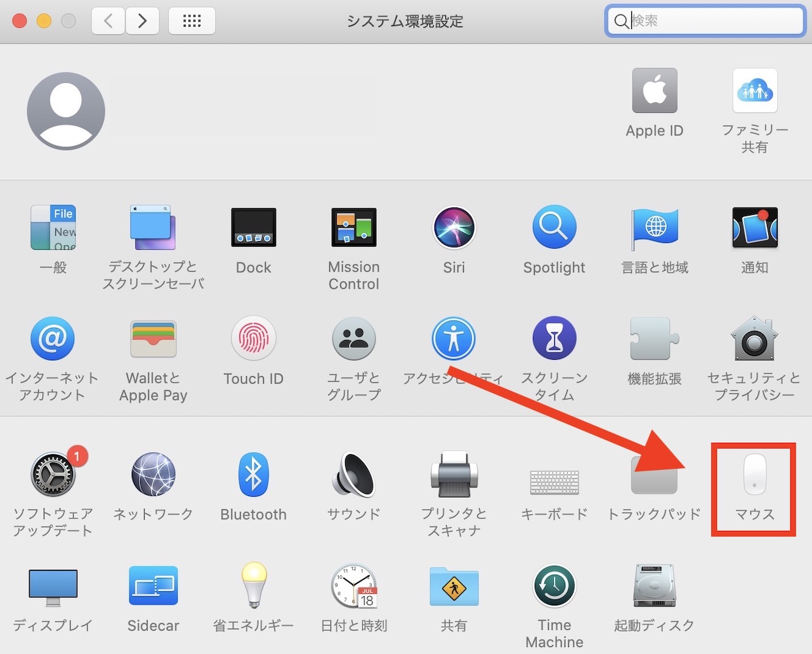Open ソフトウェアアップデート showing the update badge
This screenshot has height=654, width=812.
tap(53, 474)
